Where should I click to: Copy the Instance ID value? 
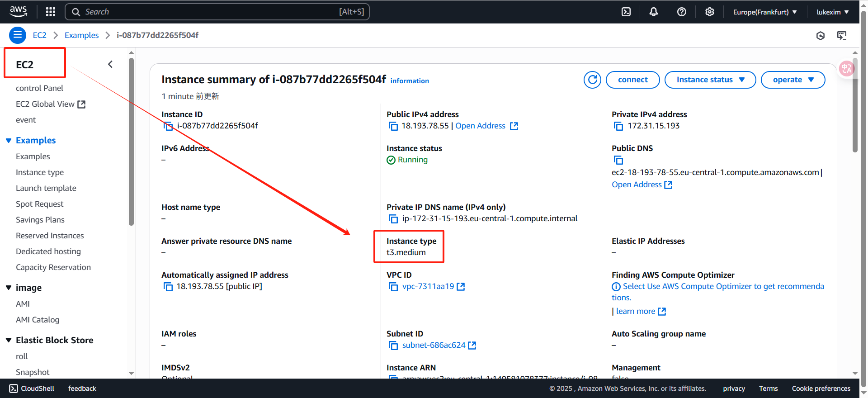[168, 126]
